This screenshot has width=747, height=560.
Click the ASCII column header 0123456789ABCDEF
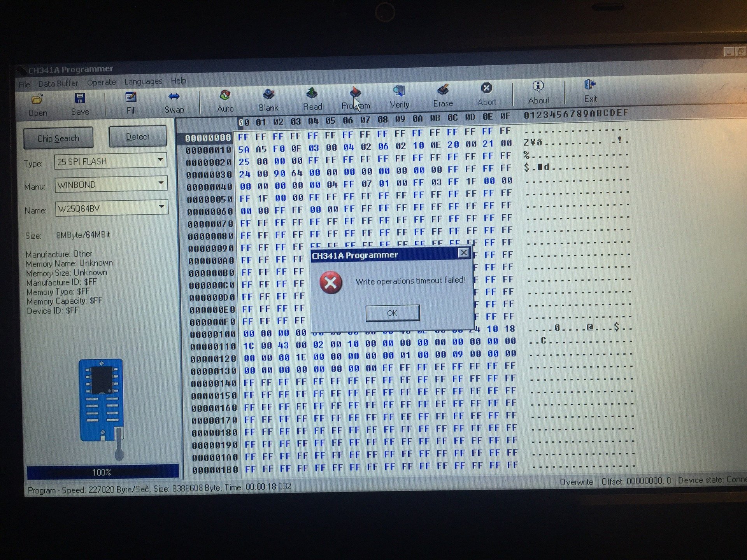click(x=576, y=114)
